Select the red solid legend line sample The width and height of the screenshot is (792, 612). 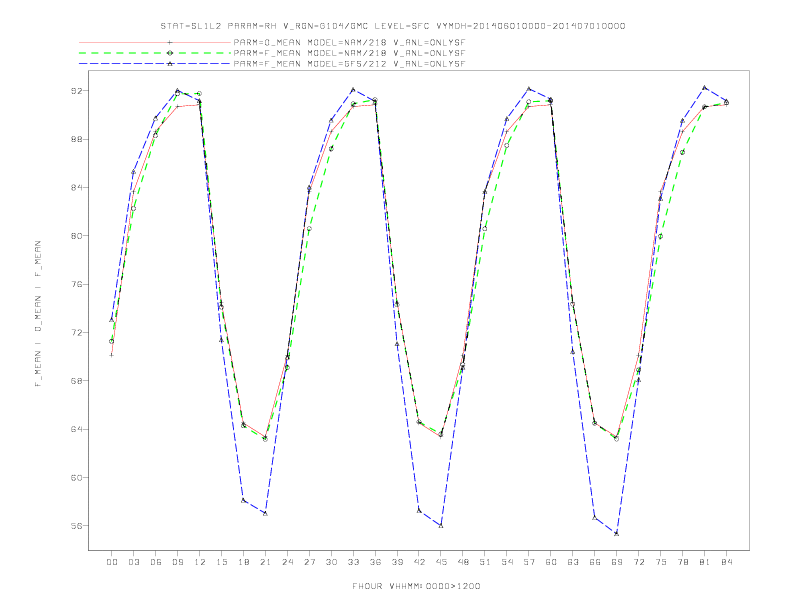155,42
